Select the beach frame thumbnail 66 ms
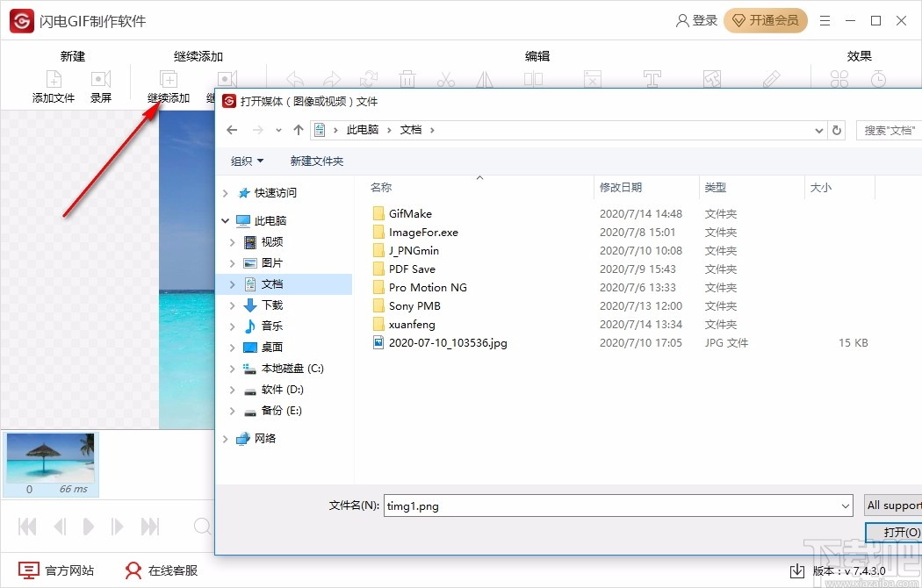This screenshot has width=922, height=588. click(x=51, y=464)
